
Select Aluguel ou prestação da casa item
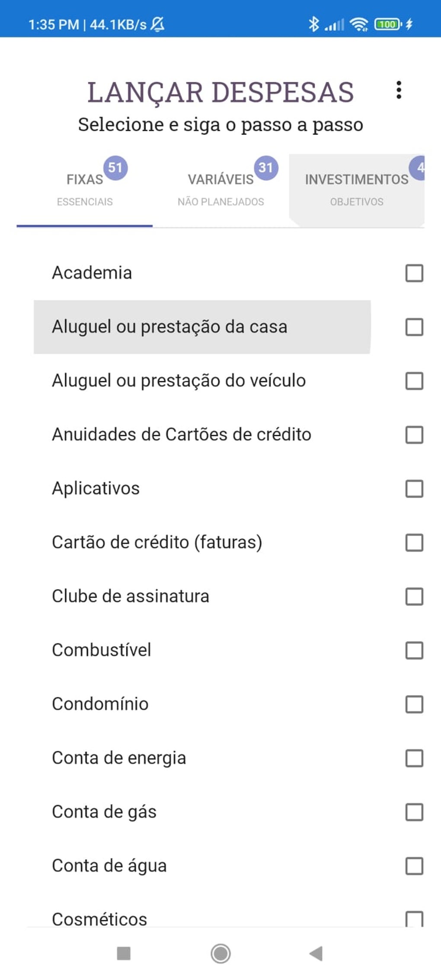click(x=169, y=327)
